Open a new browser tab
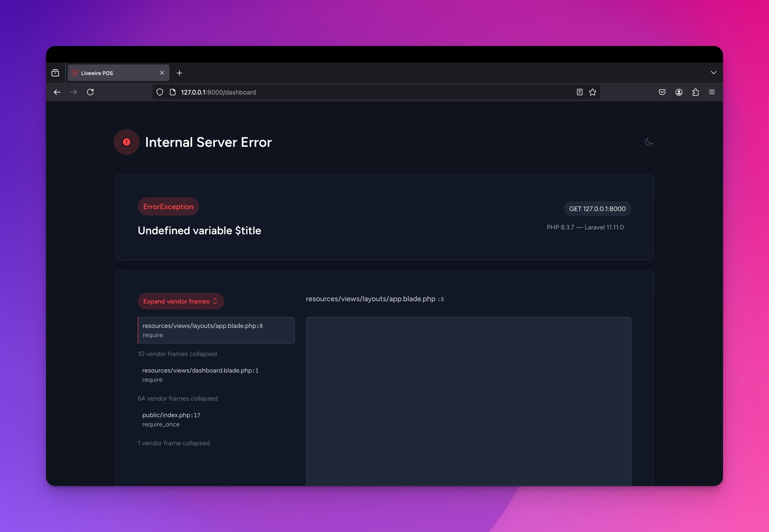 [179, 73]
